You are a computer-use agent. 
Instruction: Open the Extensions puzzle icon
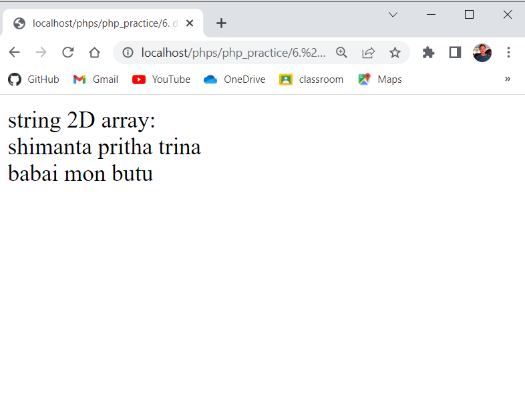pyautogui.click(x=429, y=52)
